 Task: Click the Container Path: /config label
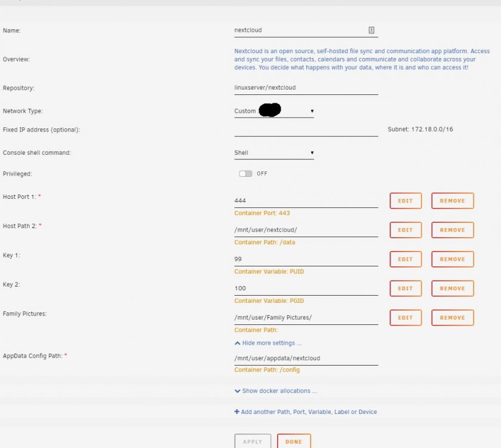click(x=267, y=370)
